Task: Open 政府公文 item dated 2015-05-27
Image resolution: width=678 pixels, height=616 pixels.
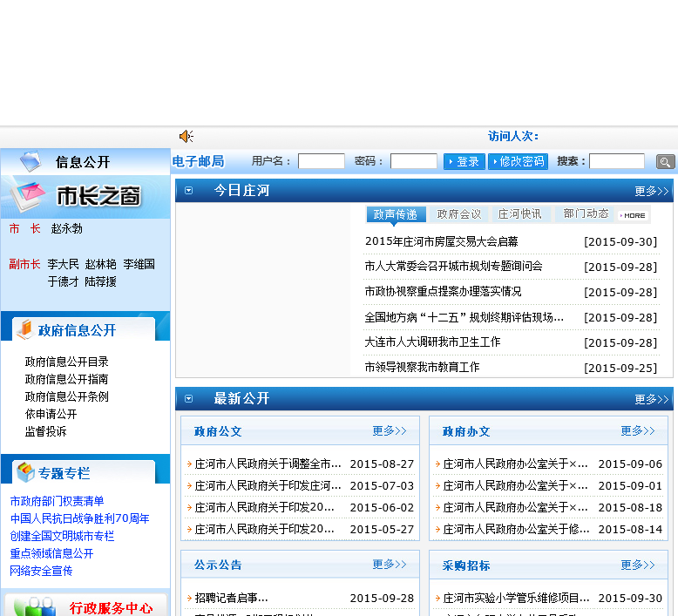Action: pyautogui.click(x=265, y=529)
